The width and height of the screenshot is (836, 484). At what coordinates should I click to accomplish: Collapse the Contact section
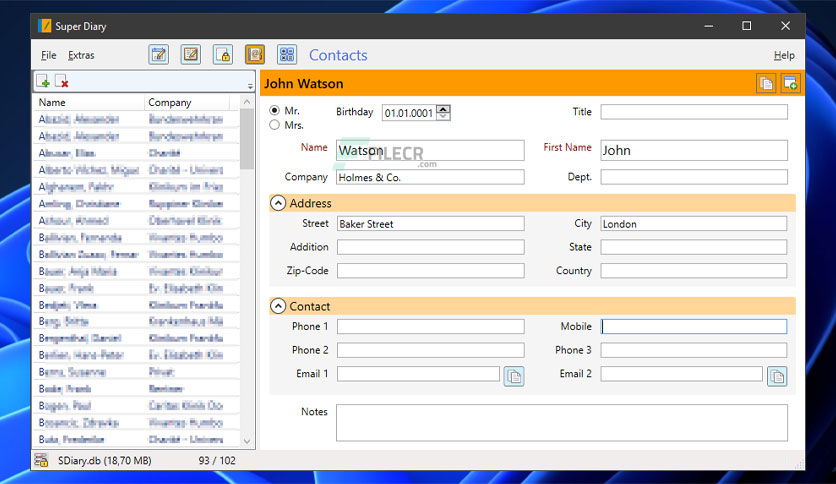278,306
